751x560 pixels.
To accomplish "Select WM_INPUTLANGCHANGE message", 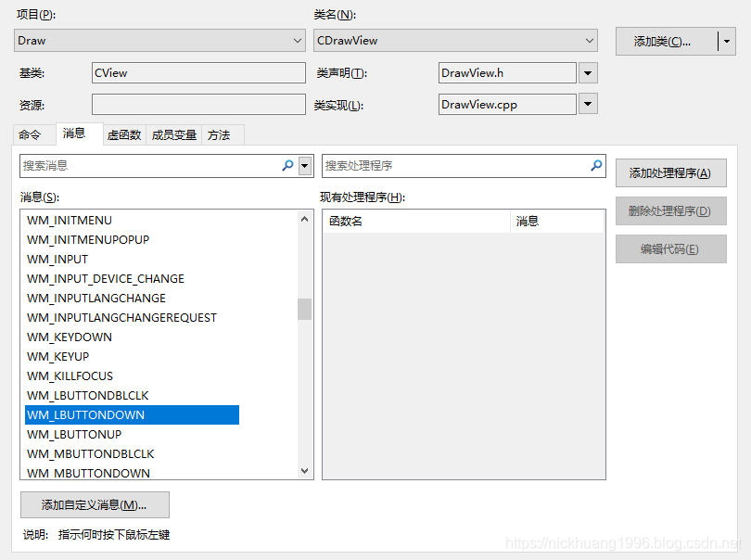I will pos(96,298).
